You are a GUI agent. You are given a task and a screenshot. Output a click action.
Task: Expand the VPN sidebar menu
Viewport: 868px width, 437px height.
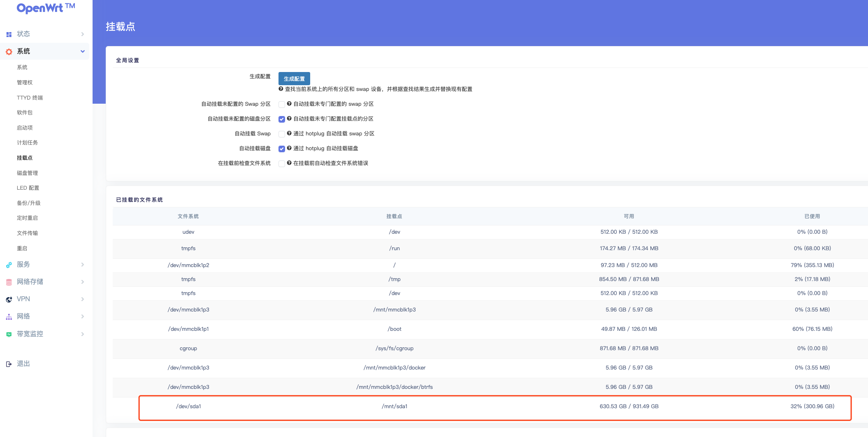pos(83,299)
